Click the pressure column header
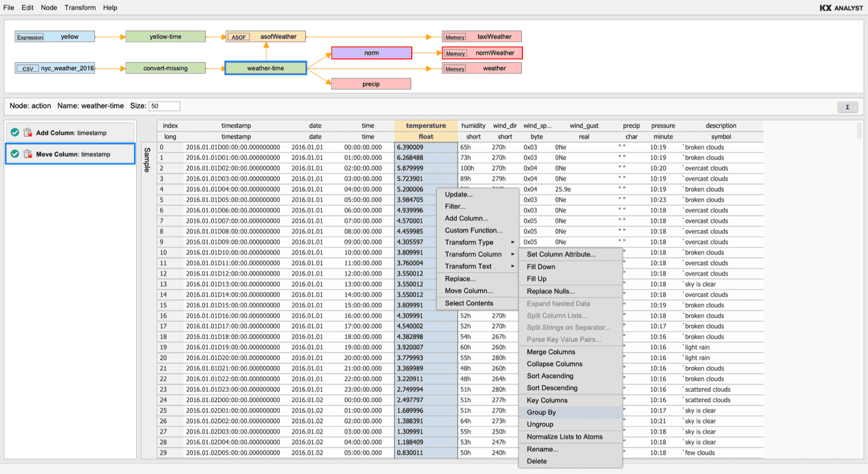Image resolution: width=868 pixels, height=474 pixels. tap(663, 126)
